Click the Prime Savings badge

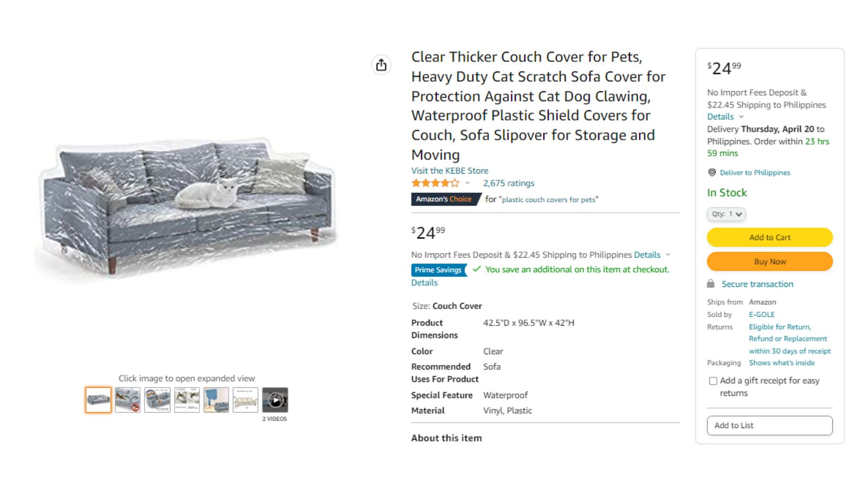pos(438,270)
